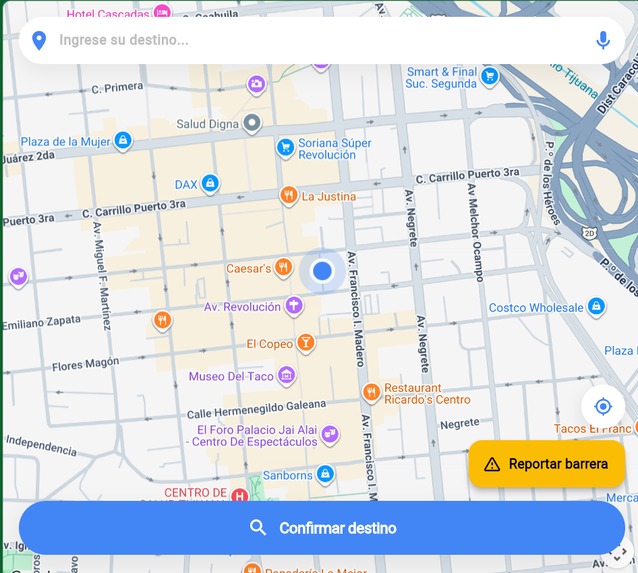Click the Confirmar destino button

point(321,528)
